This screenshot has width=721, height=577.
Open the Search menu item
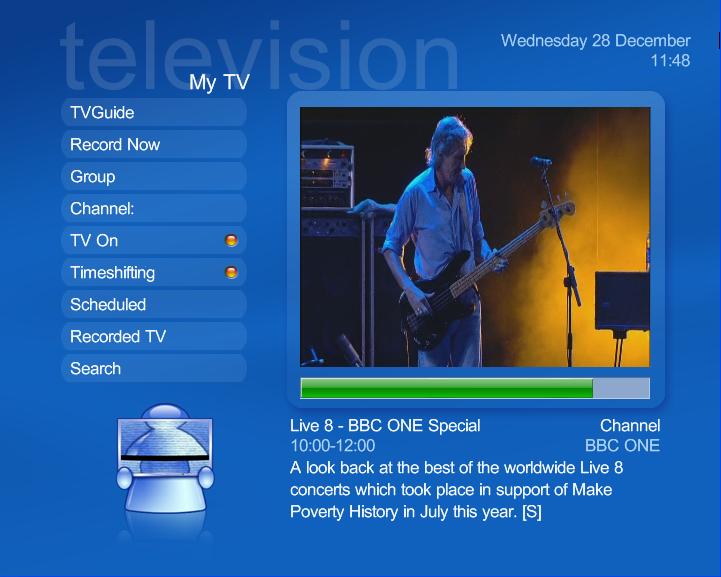click(x=154, y=368)
